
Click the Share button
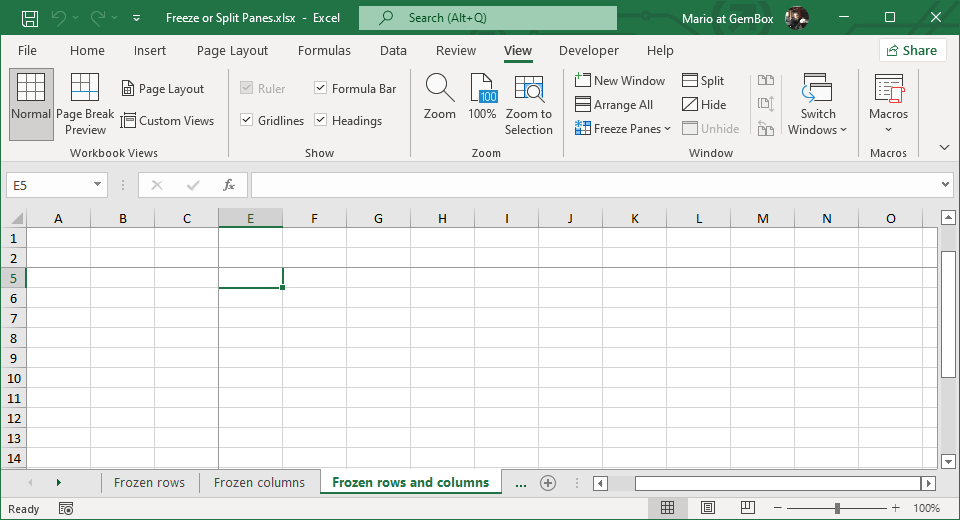coord(912,51)
